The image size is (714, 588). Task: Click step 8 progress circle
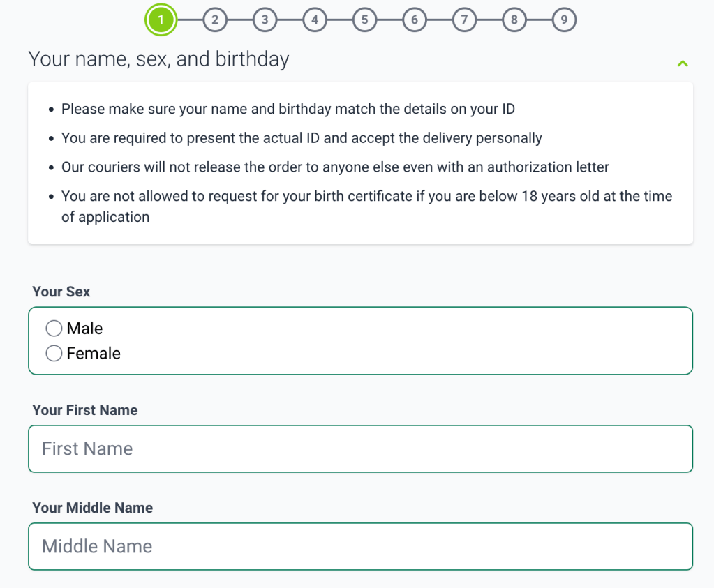[514, 20]
